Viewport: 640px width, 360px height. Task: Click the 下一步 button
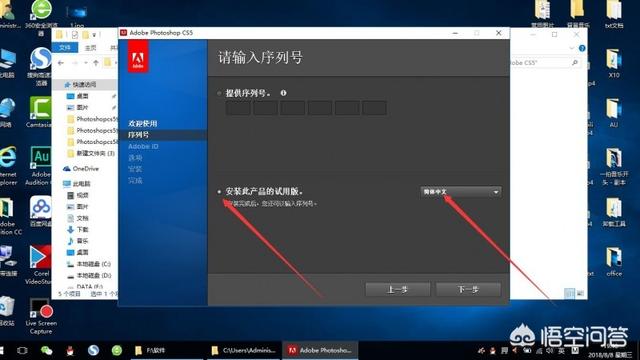pyautogui.click(x=468, y=289)
